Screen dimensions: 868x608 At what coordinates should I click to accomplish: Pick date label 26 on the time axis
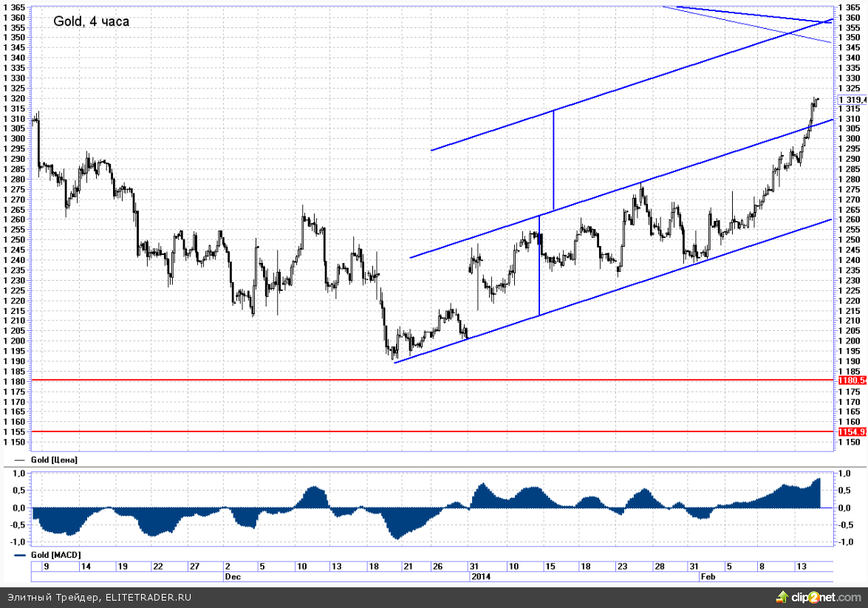point(437,567)
